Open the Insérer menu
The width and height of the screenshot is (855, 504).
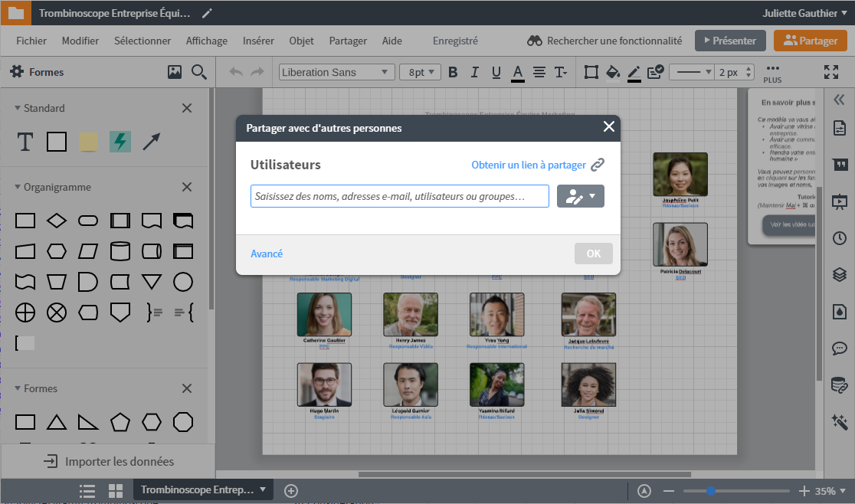pyautogui.click(x=258, y=41)
